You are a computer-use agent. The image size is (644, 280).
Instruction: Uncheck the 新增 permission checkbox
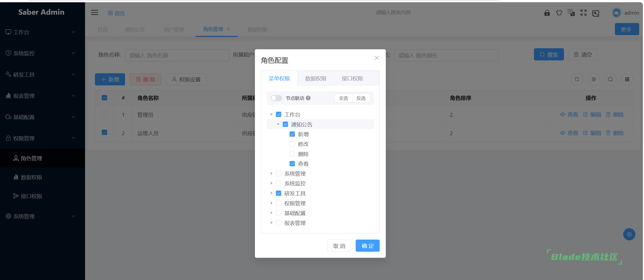coord(292,134)
